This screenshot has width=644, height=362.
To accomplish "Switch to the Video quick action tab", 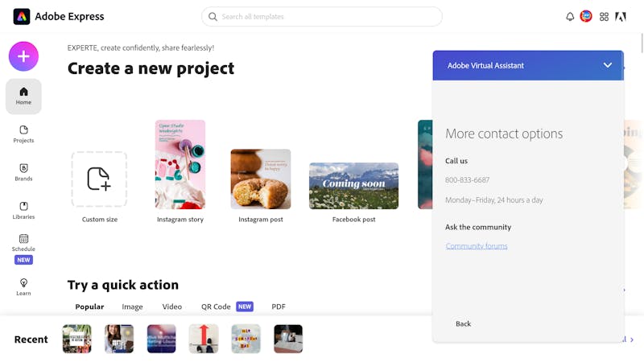I will (171, 306).
